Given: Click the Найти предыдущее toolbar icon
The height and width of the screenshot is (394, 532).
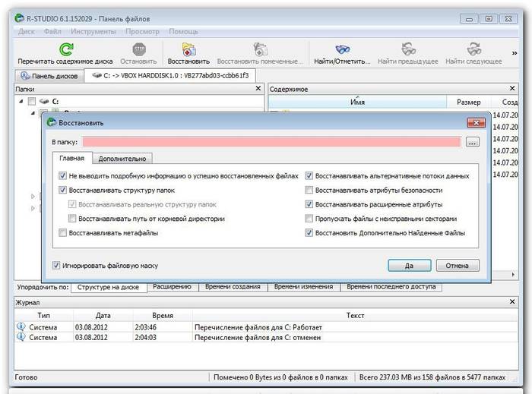Looking at the screenshot, I should point(407,49).
